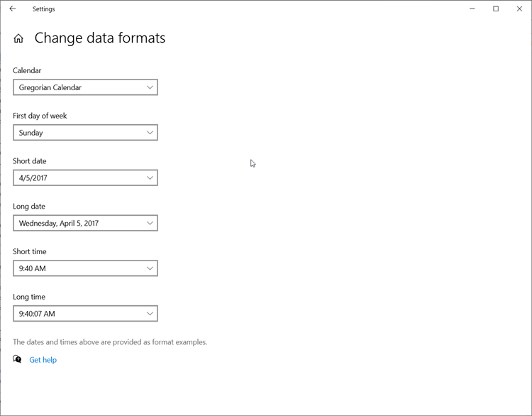Expand the Long date Wednesday, April 5, 2017 dropdown
This screenshot has width=532, height=416.
tap(86, 223)
